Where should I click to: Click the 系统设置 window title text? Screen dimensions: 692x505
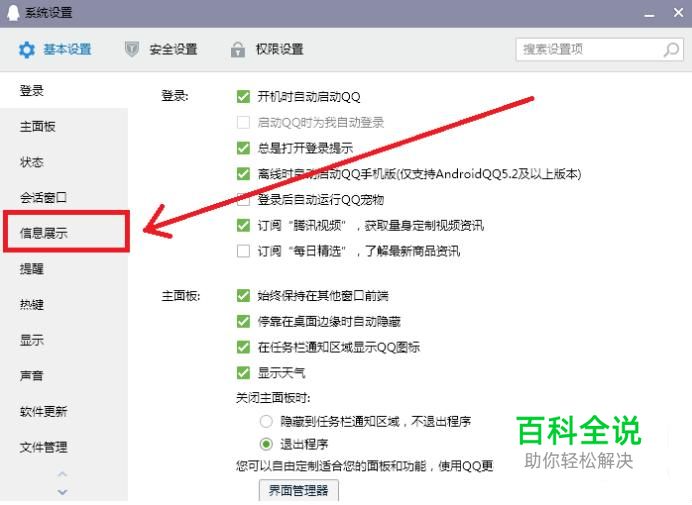point(49,12)
